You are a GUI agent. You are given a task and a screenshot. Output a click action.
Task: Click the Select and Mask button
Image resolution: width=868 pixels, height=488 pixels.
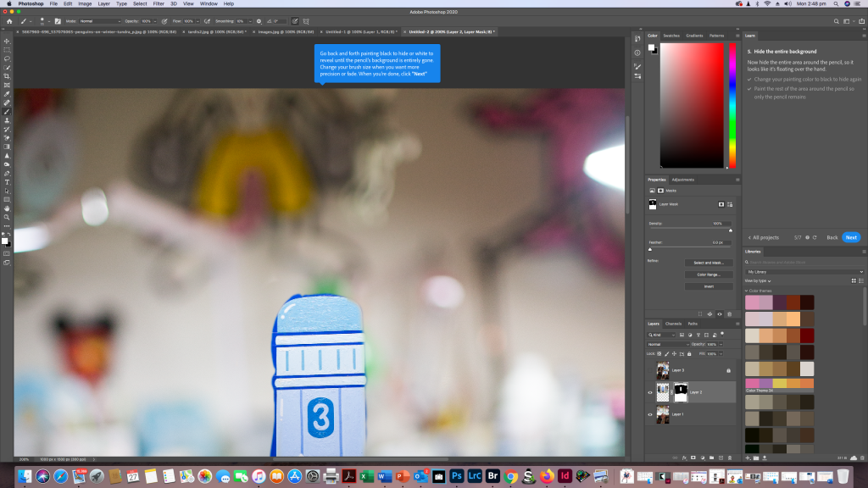709,263
